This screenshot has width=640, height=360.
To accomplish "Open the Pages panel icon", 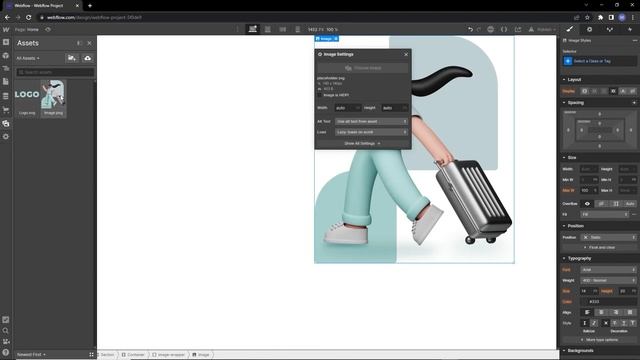I will [6, 82].
